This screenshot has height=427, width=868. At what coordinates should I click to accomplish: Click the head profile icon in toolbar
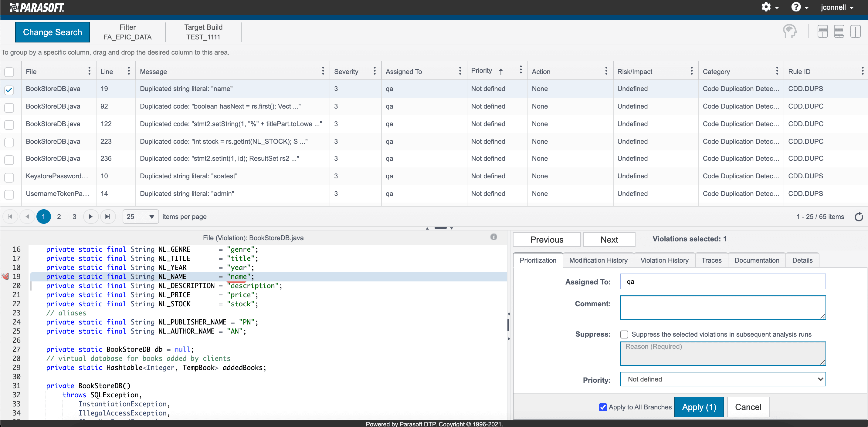pyautogui.click(x=790, y=32)
